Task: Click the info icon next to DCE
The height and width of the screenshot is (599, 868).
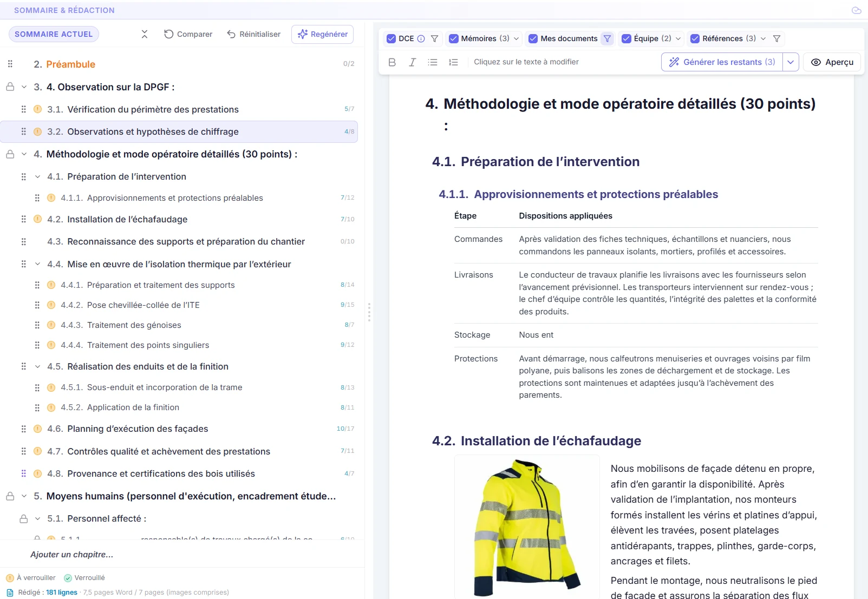Action: pyautogui.click(x=421, y=38)
